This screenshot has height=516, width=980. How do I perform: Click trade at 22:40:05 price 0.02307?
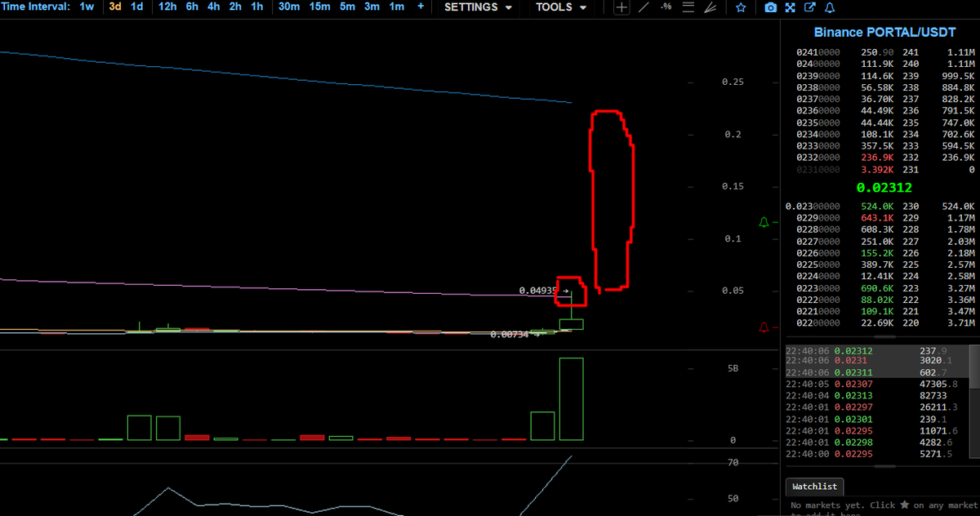click(876, 384)
